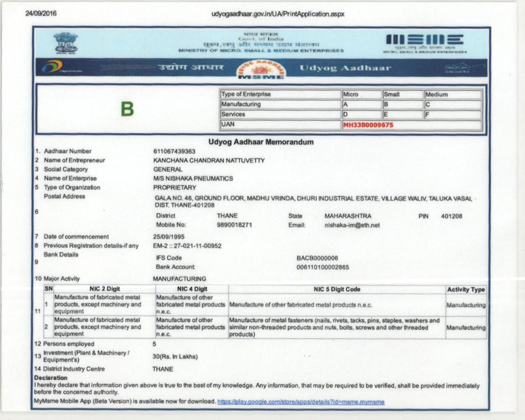Click the MSME logo in header
The image size is (525, 420).
tap(425, 43)
